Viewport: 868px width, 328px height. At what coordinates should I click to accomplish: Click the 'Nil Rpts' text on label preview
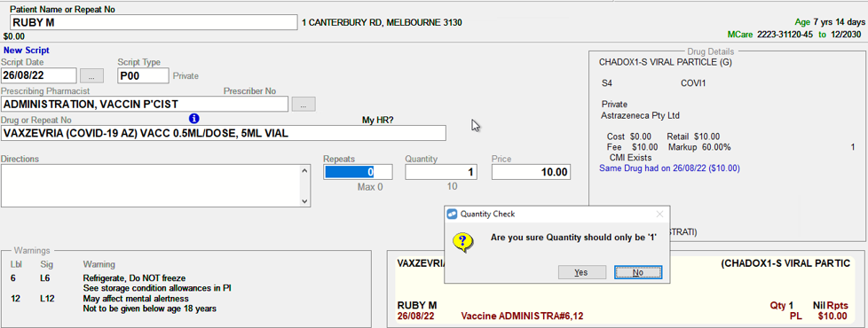pyautogui.click(x=831, y=305)
